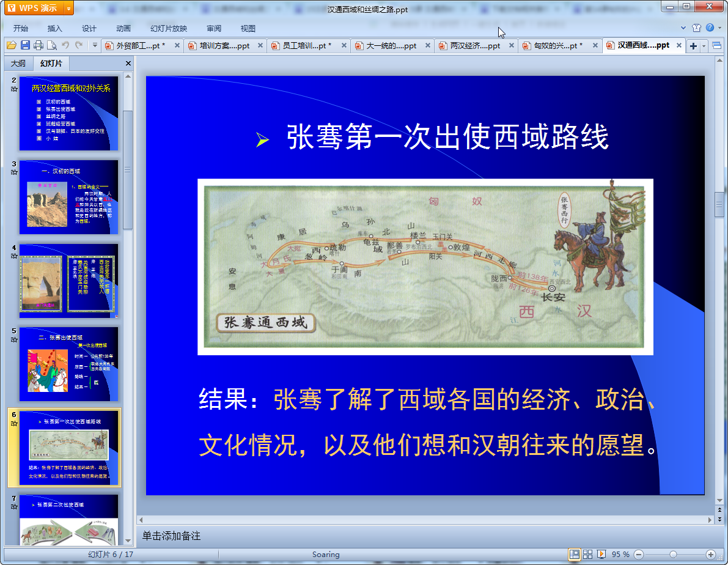The width and height of the screenshot is (728, 565).
Task: Open a file with the folder icon
Action: (x=11, y=45)
